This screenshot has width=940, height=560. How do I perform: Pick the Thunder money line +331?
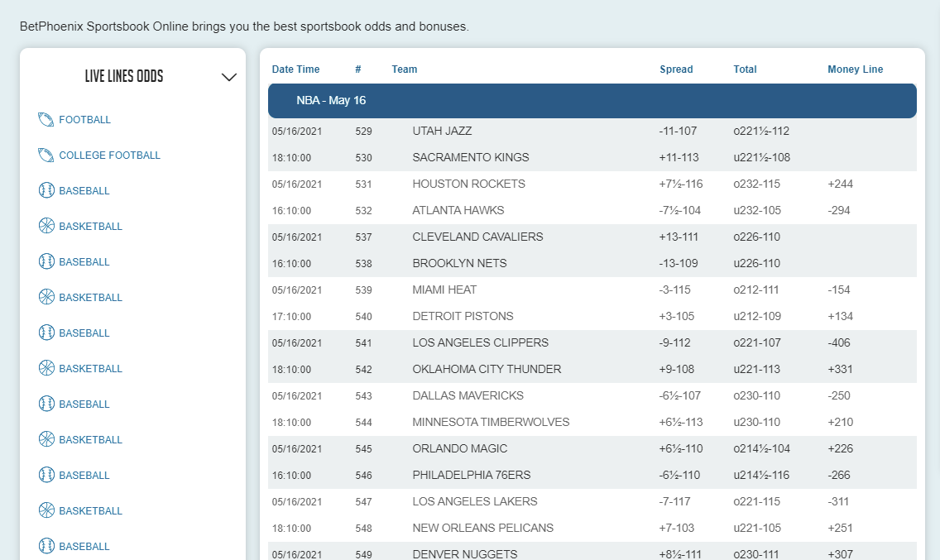tap(840, 369)
